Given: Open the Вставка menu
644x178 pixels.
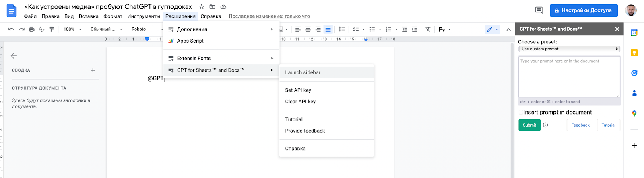Looking at the screenshot, I should coord(89,16).
